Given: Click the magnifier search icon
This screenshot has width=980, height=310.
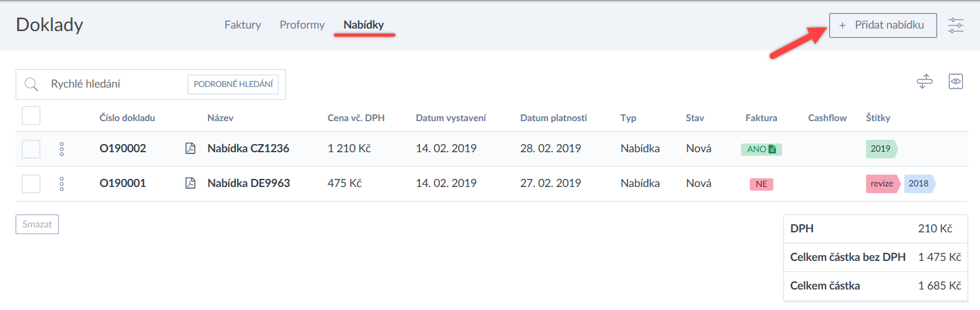Looking at the screenshot, I should click(31, 84).
